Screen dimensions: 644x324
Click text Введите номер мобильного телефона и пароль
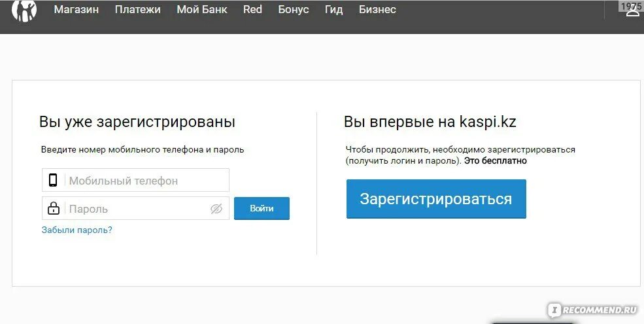(x=143, y=150)
